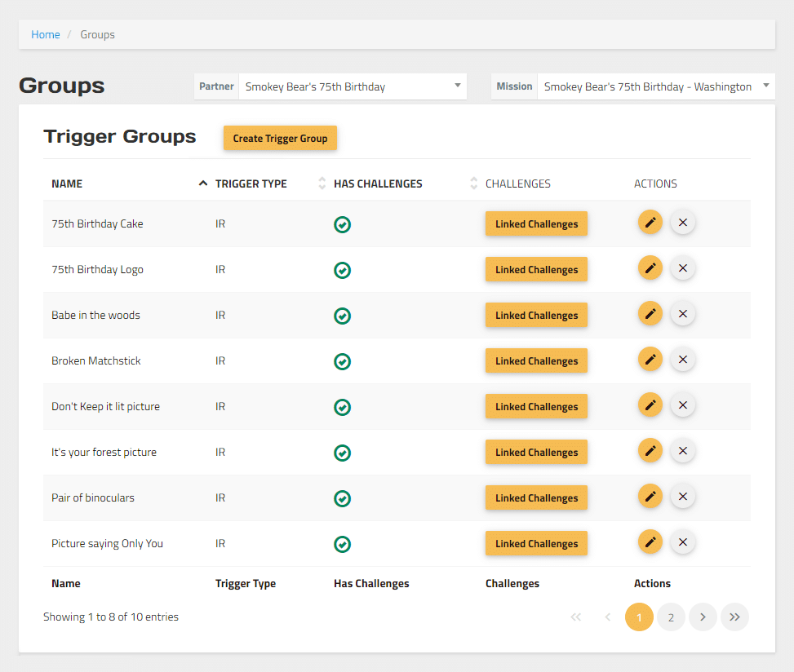Sort table by Trigger Type column
Viewport: 794px width, 672px height.
(251, 183)
